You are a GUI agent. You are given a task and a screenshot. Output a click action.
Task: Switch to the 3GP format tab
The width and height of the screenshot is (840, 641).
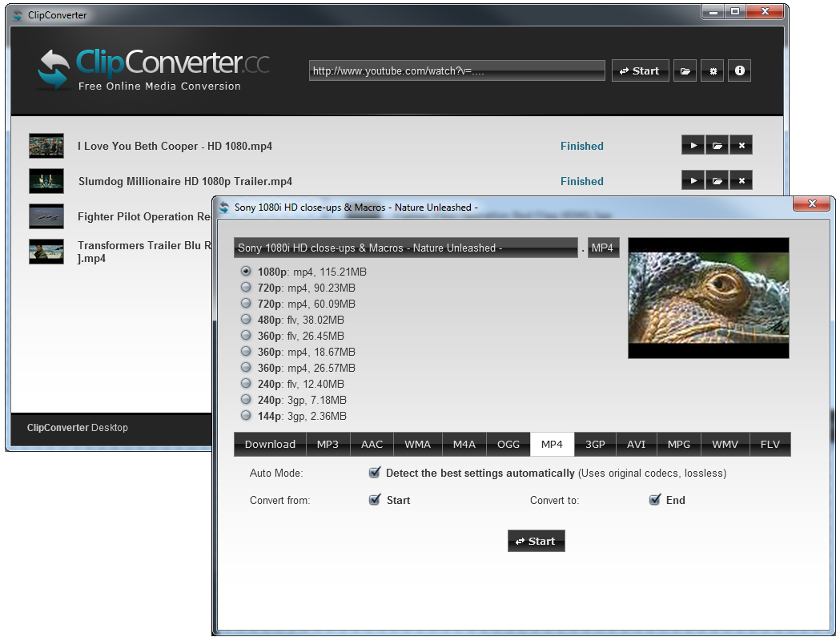point(595,445)
